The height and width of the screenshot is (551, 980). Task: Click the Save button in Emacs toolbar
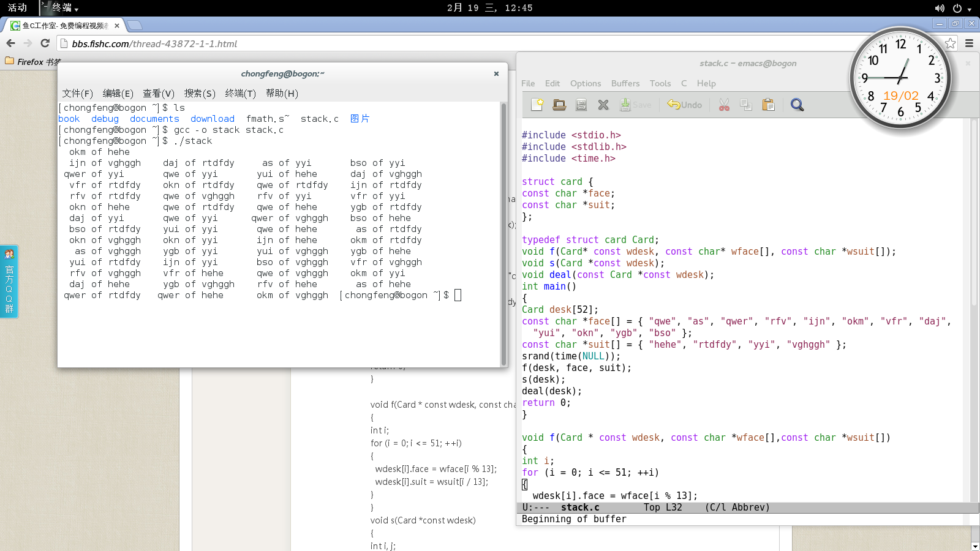point(635,105)
